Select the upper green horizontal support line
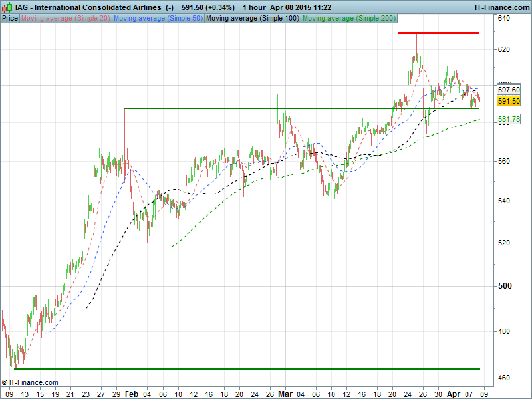This screenshot has height=399, width=532. (x=299, y=108)
